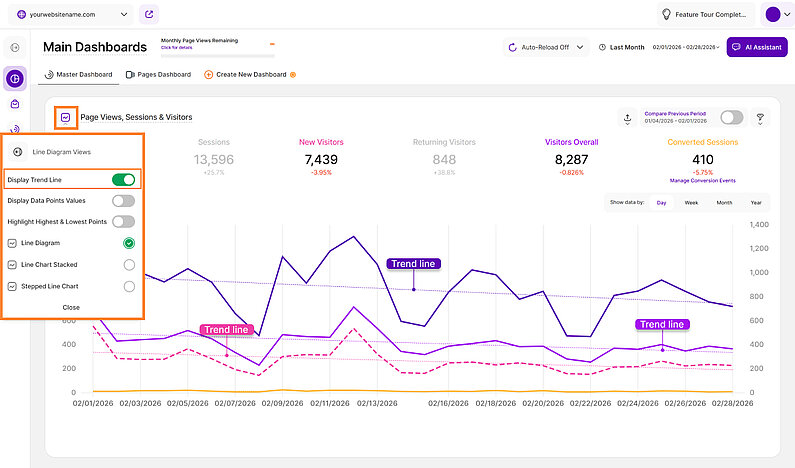This screenshot has width=795, height=468.
Task: Show data by Week
Action: [691, 202]
